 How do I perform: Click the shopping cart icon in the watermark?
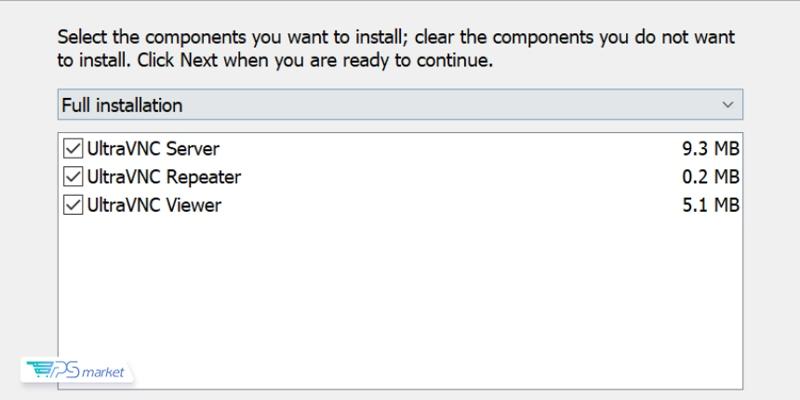click(38, 369)
